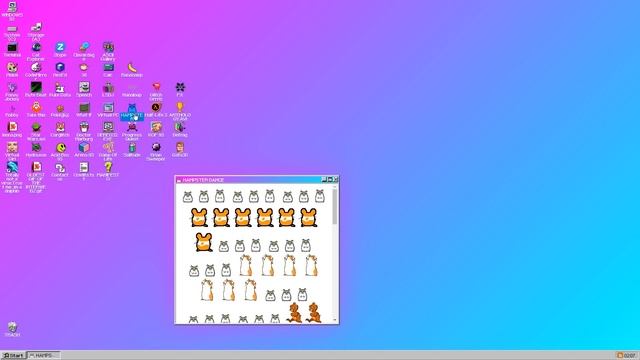This screenshot has width=640, height=360.
Task: Open Acid Box 93 smiley icon
Action: [x=60, y=152]
